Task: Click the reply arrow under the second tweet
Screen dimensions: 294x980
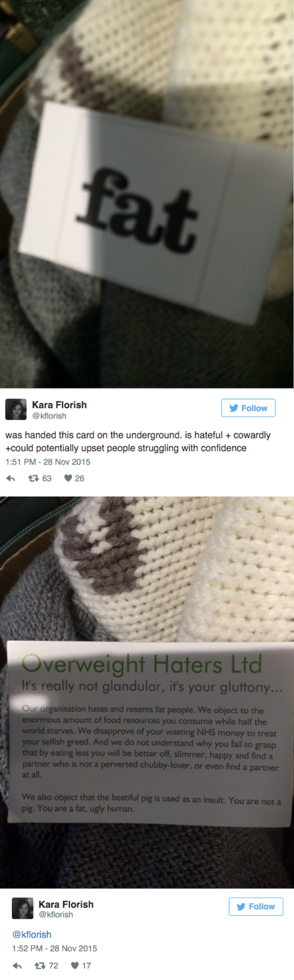Action: 17,965
